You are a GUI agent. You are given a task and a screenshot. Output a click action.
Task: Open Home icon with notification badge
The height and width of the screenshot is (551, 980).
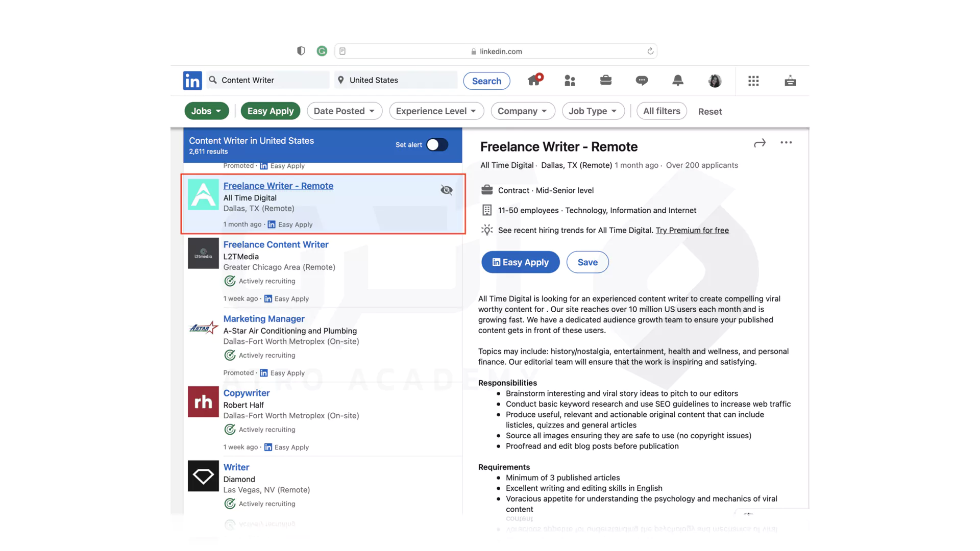pyautogui.click(x=535, y=80)
